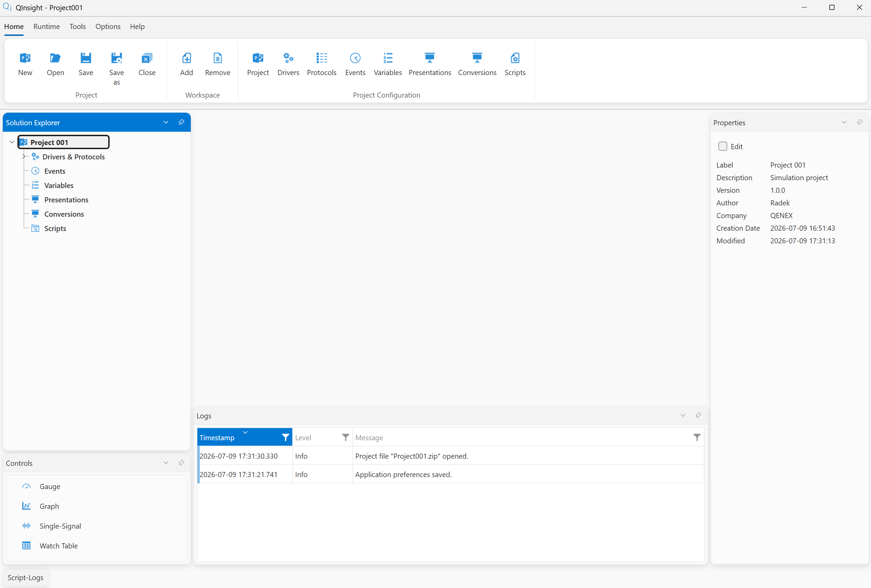Switch to the Options menu
Image resolution: width=871 pixels, height=588 pixels.
click(108, 27)
